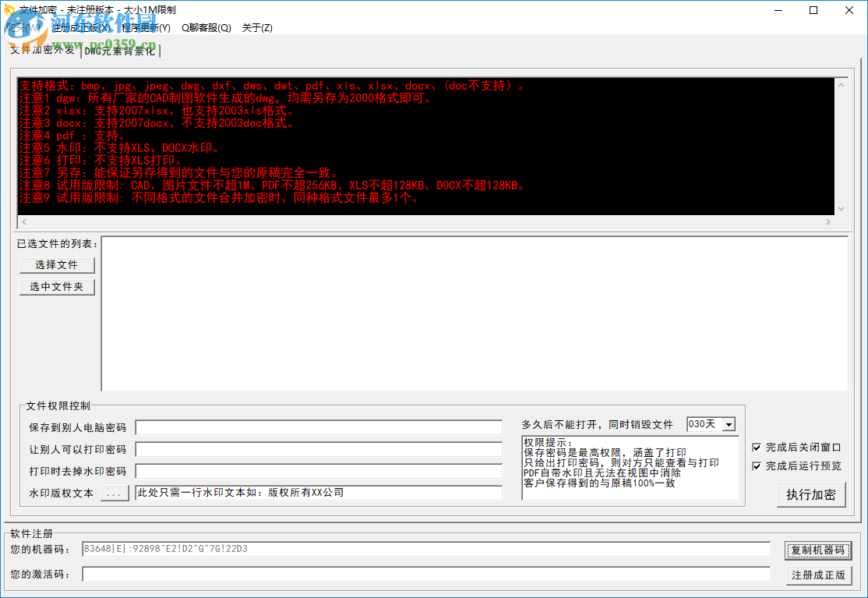The image size is (868, 598).
Task: Open the 关于(Z) menu
Action: pos(257,28)
